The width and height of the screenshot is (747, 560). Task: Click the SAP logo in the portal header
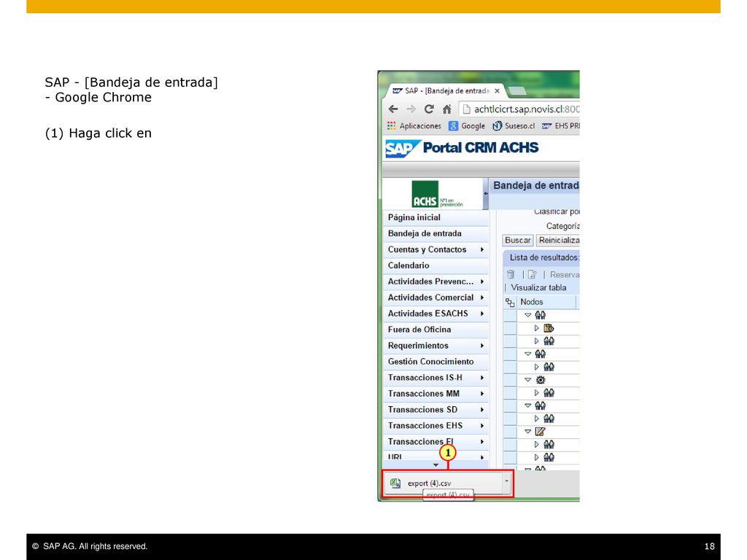403,148
